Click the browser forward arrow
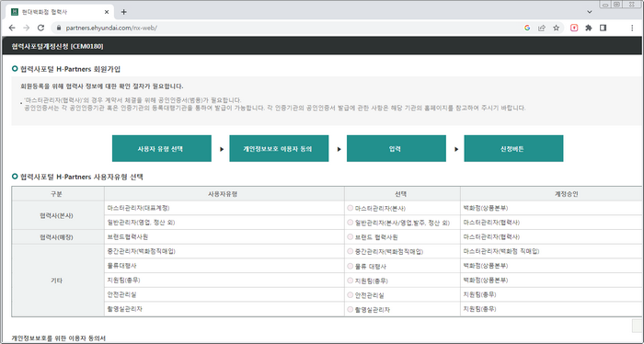The image size is (644, 344). [x=27, y=28]
